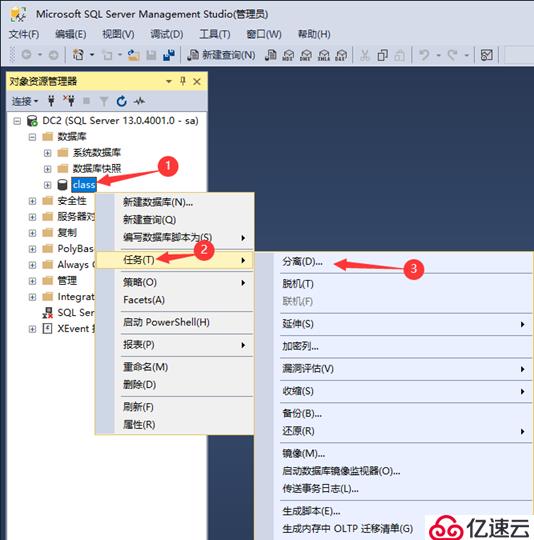This screenshot has height=540, width=534.
Task: Click the Filter funnel icon in Object Explorer
Action: tap(104, 101)
